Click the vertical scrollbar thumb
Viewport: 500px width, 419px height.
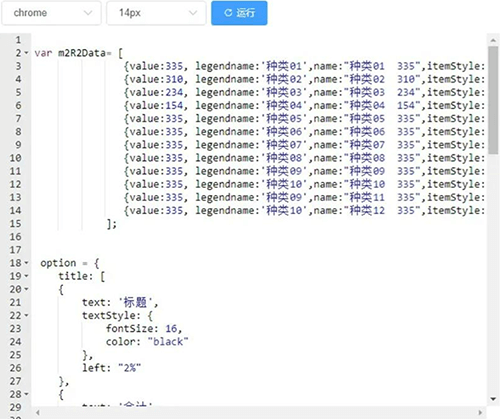(x=493, y=100)
